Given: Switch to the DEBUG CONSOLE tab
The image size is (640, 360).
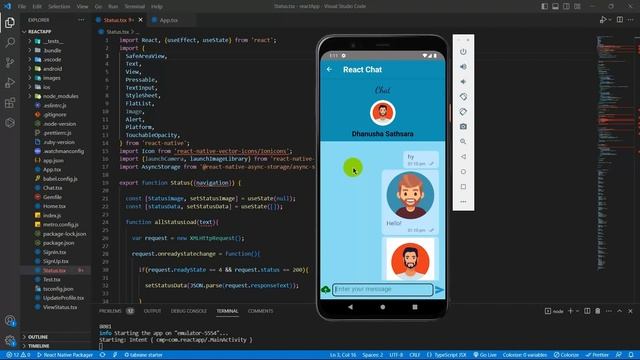Looking at the screenshot, I should click(x=189, y=311).
